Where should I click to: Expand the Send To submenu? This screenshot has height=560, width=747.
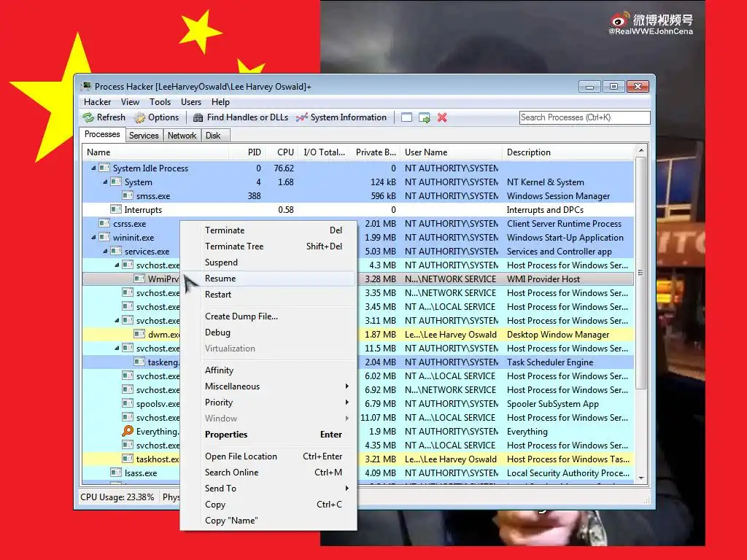(268, 488)
